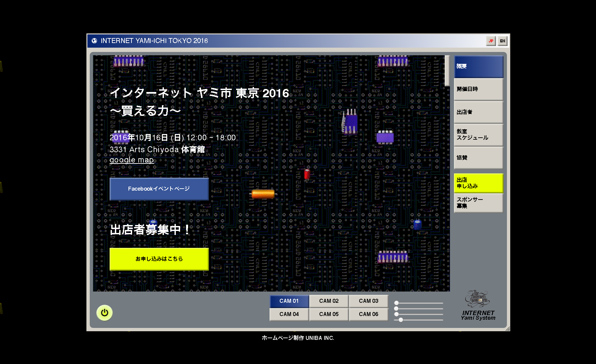Viewport: 596px width, 364px height.
Task: Select the CAM 04 button
Action: pyautogui.click(x=289, y=314)
